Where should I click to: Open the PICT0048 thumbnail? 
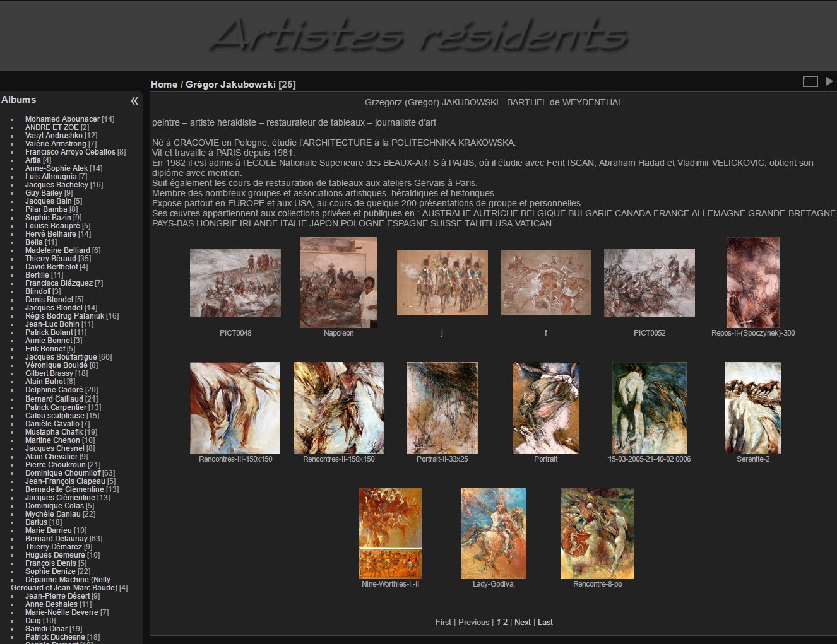coord(235,283)
